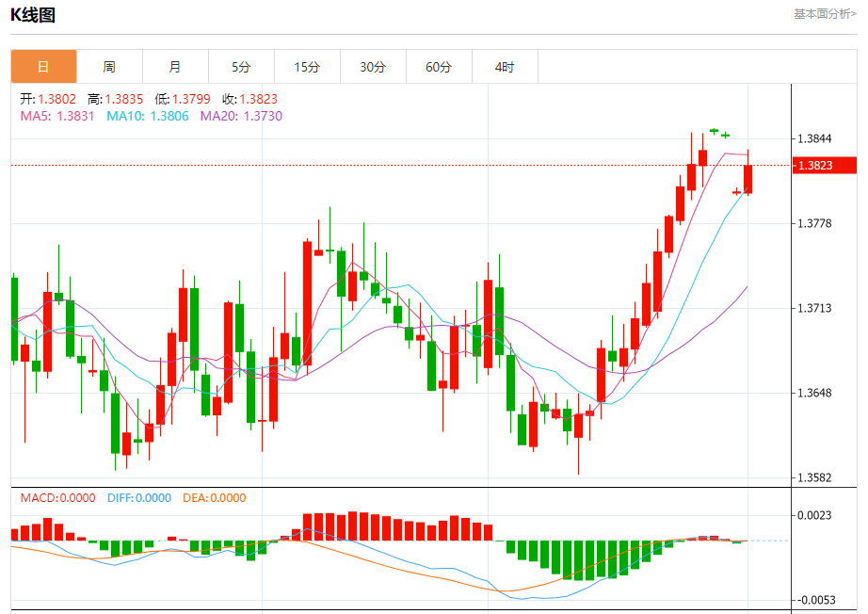Select the 日 daily chart tab
Screen dimensions: 868x614
click(43, 67)
